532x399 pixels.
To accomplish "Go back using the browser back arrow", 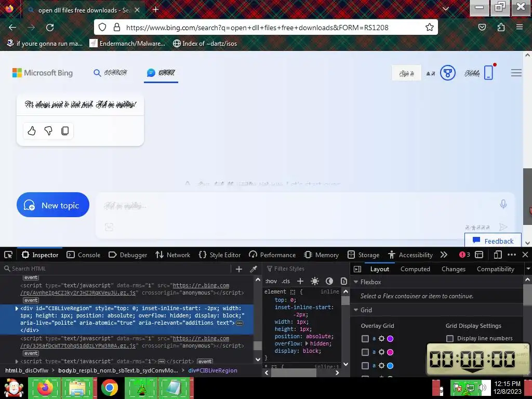I will point(12,28).
